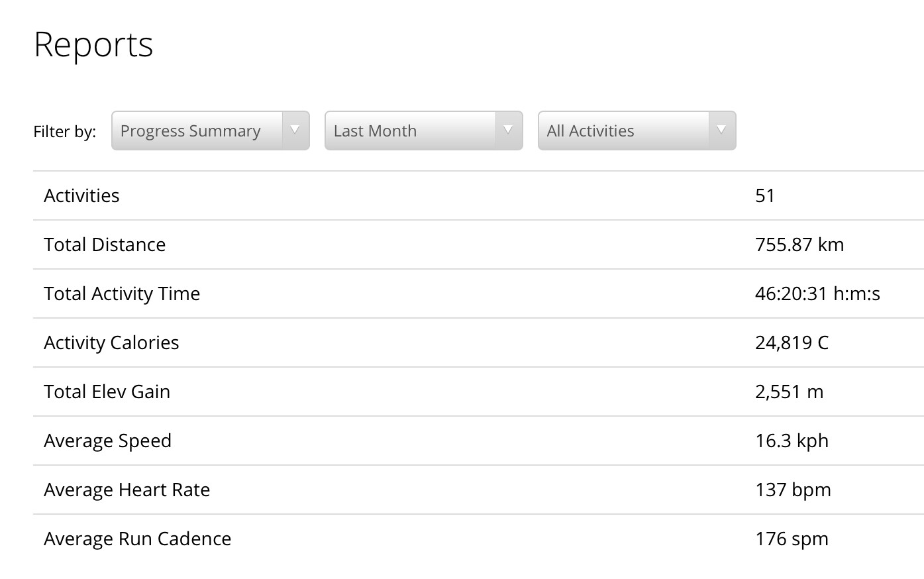Select the Total Activity Time row
The image size is (924, 579).
tap(478, 293)
